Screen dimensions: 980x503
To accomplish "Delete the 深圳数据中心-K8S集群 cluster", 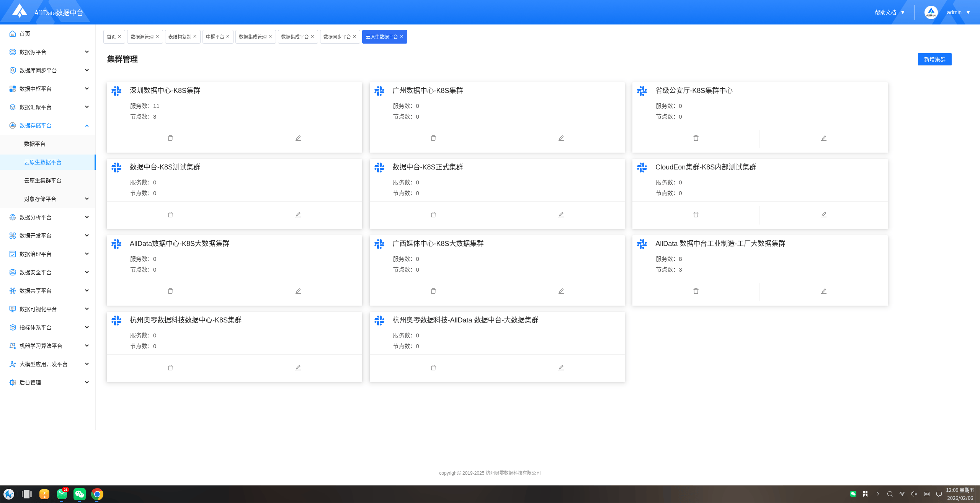I will pos(170,138).
